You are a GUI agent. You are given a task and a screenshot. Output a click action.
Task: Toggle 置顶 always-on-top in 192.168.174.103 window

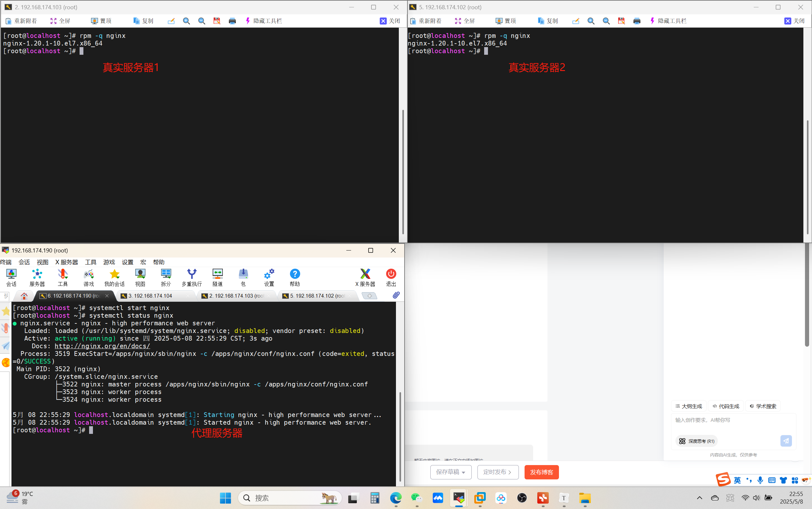click(x=101, y=21)
